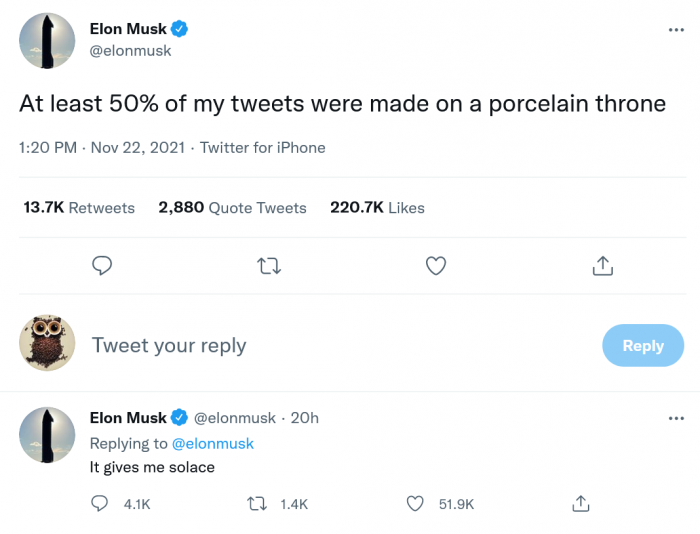Click the reply icon under the main tweet
Screen dimensions: 700x534
101,265
